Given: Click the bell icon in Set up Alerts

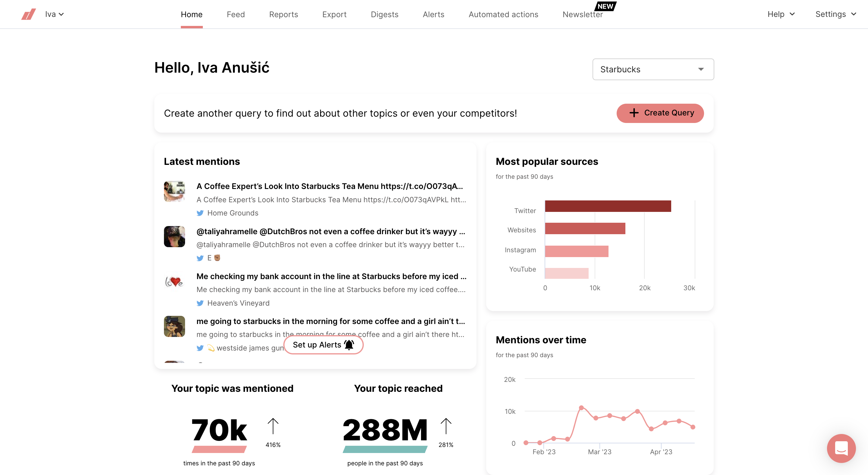Looking at the screenshot, I should coord(349,344).
